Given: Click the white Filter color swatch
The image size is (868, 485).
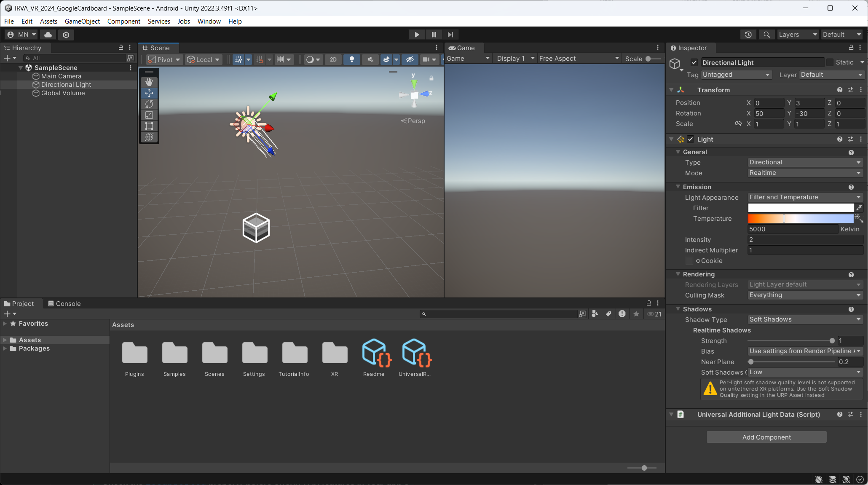Looking at the screenshot, I should pos(801,208).
